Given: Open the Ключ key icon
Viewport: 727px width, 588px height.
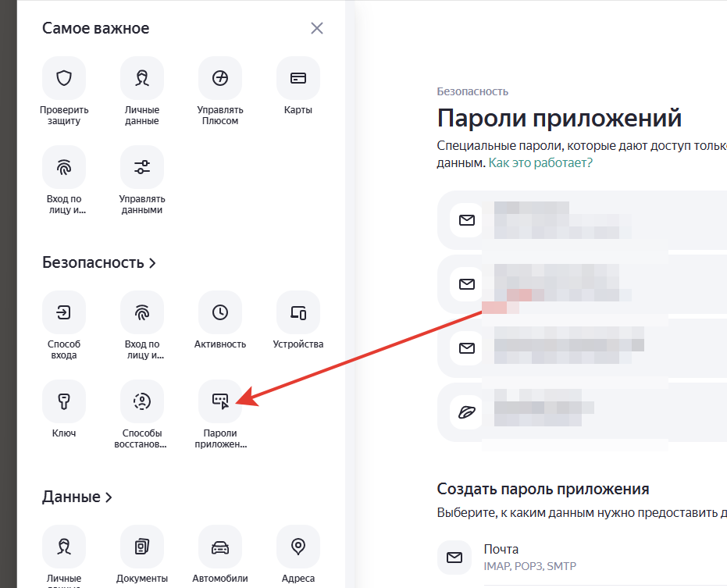Looking at the screenshot, I should click(64, 401).
